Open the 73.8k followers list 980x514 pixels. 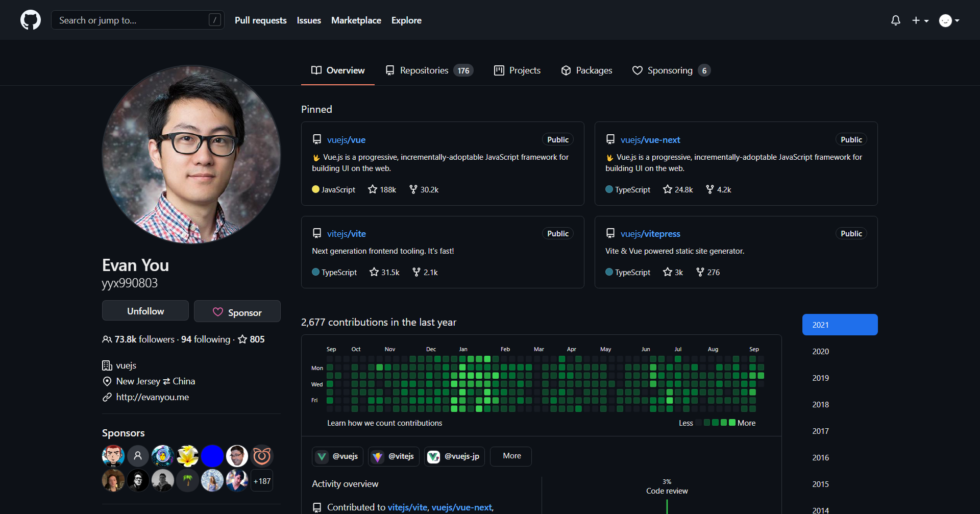pos(138,339)
